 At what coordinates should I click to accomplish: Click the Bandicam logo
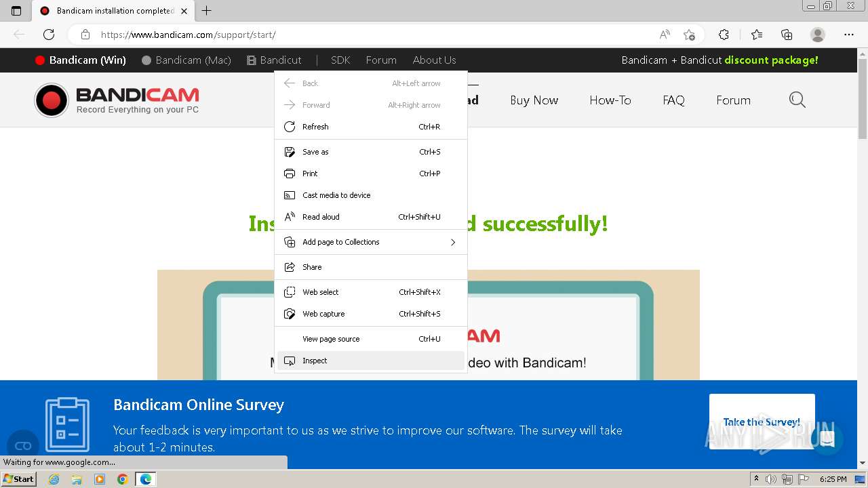pyautogui.click(x=117, y=100)
